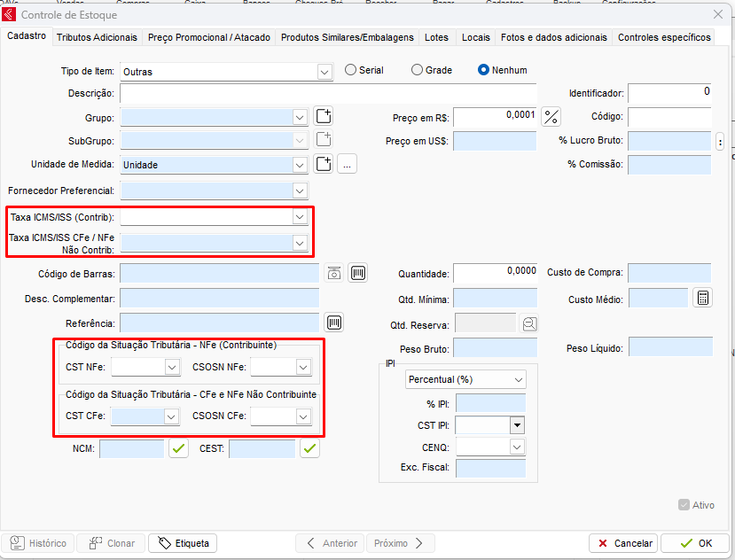Expand the Tipo de Item dropdown

[x=324, y=71]
